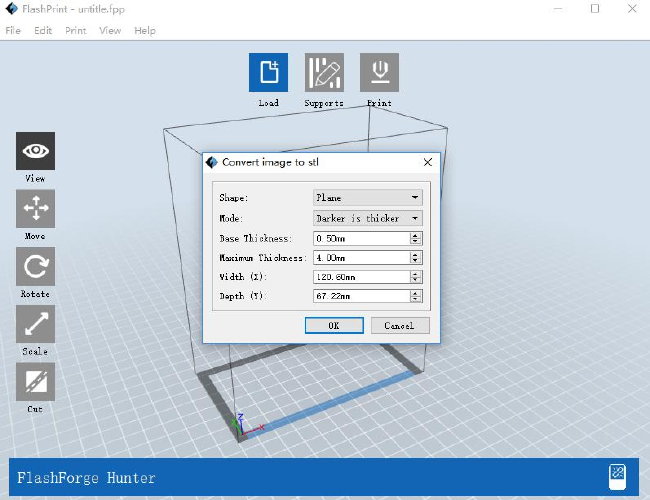Open the View menu
650x500 pixels.
click(x=110, y=31)
